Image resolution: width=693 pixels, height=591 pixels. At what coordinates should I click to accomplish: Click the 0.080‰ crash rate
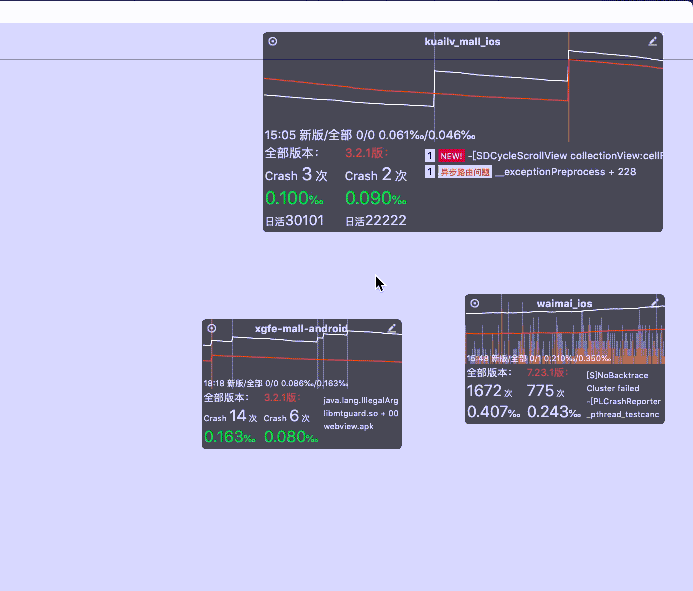click(x=291, y=437)
